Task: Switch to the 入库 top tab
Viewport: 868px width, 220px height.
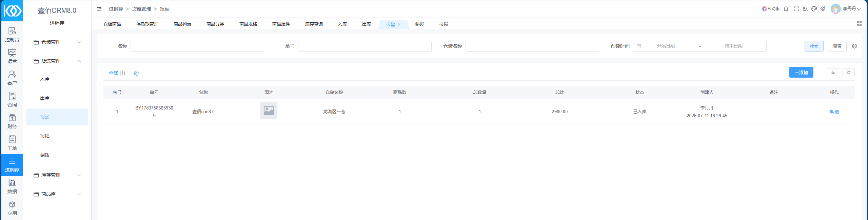Action: (342, 24)
